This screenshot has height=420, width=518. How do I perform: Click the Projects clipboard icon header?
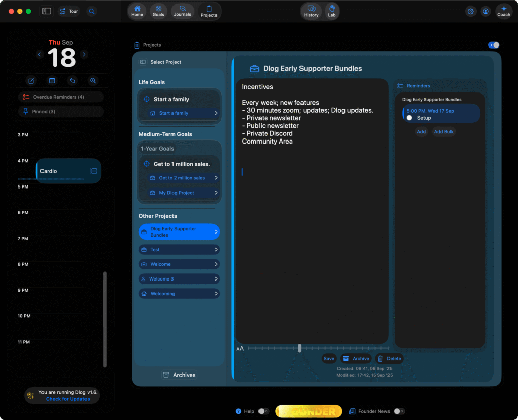click(x=137, y=45)
